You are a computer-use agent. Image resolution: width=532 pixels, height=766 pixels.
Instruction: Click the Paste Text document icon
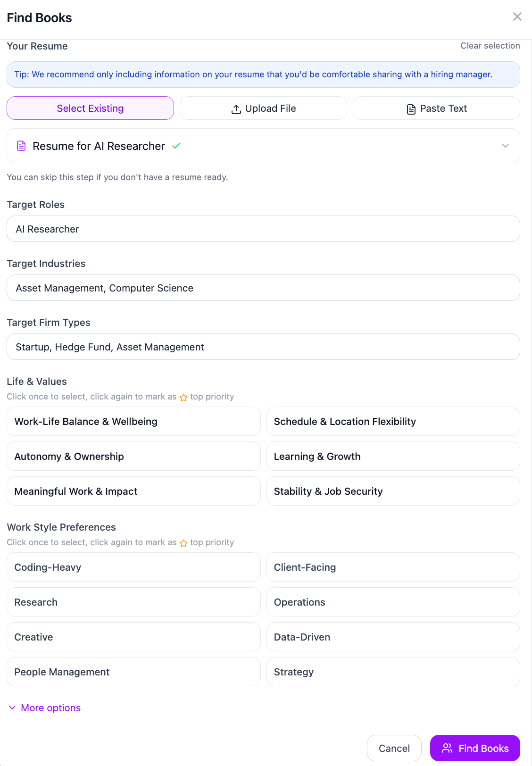click(411, 109)
